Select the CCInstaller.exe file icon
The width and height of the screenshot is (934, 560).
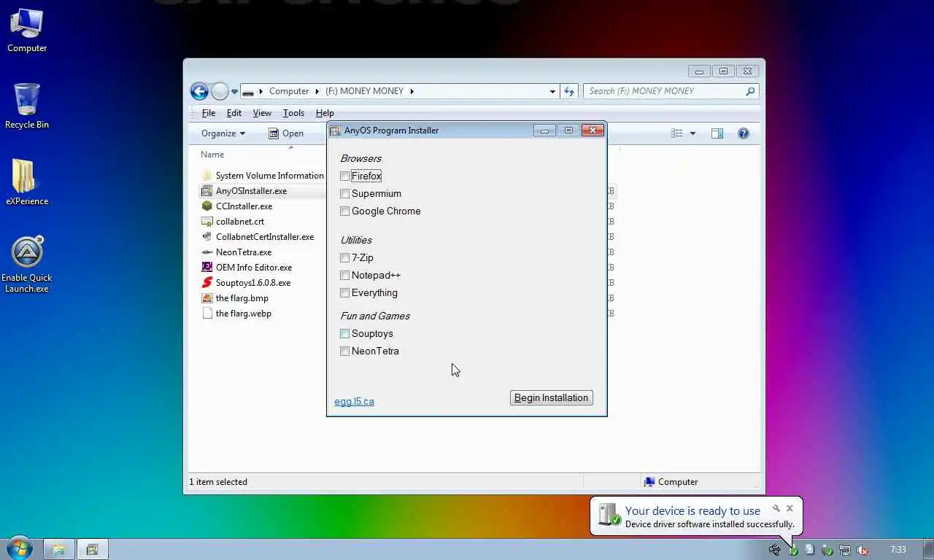coord(207,206)
